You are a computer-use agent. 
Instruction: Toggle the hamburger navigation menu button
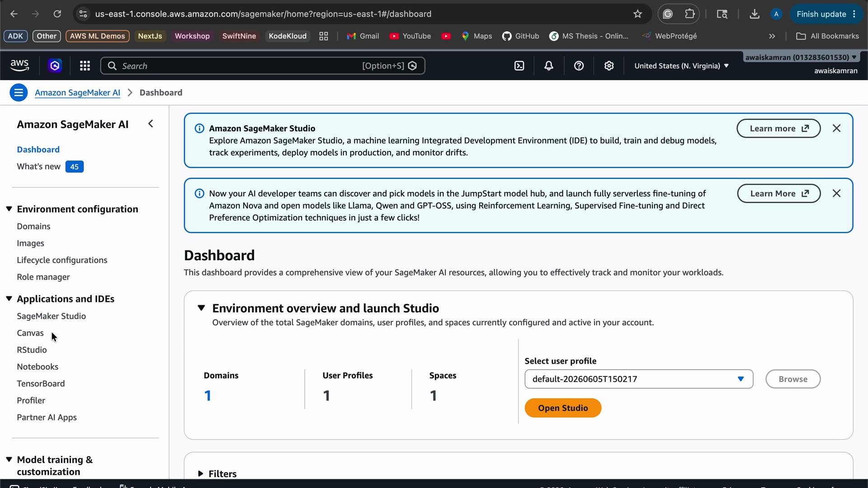(19, 93)
